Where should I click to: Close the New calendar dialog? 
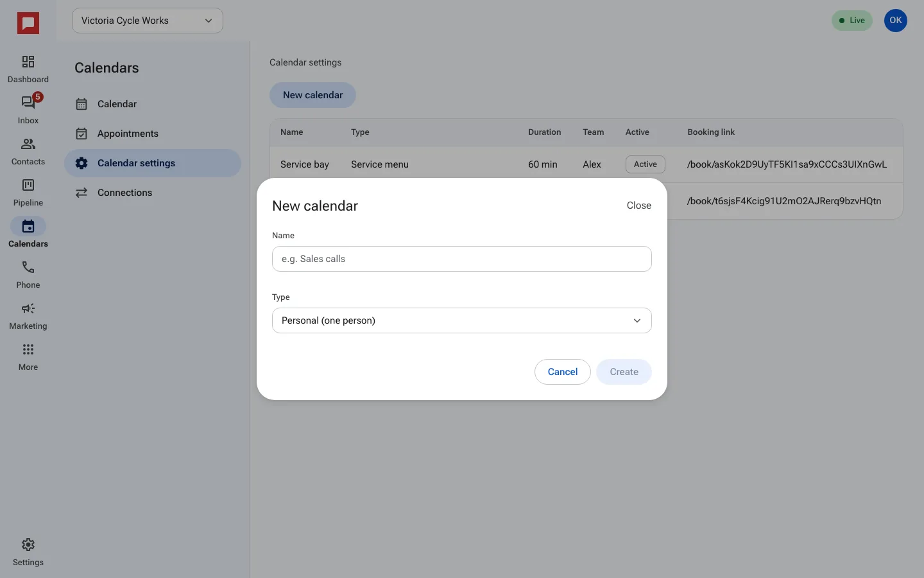[x=639, y=206]
